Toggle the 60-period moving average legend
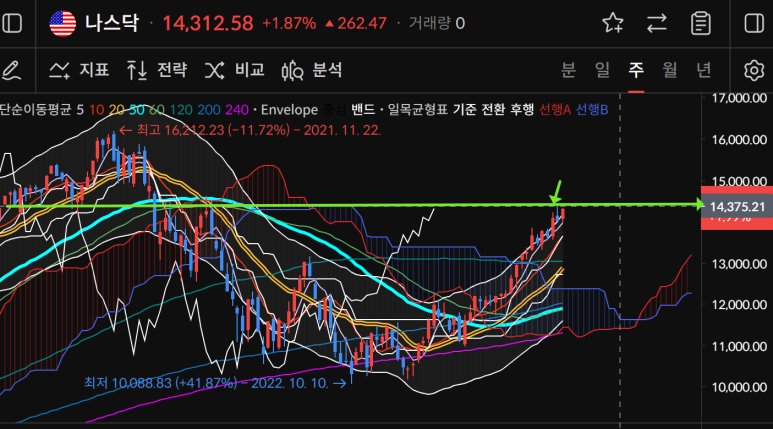Image resolution: width=773 pixels, height=429 pixels. point(157,109)
